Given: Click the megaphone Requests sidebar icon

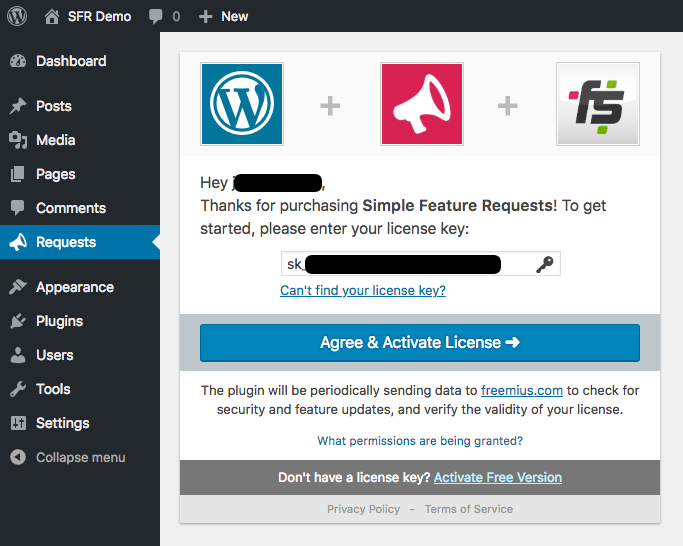Looking at the screenshot, I should (x=18, y=242).
